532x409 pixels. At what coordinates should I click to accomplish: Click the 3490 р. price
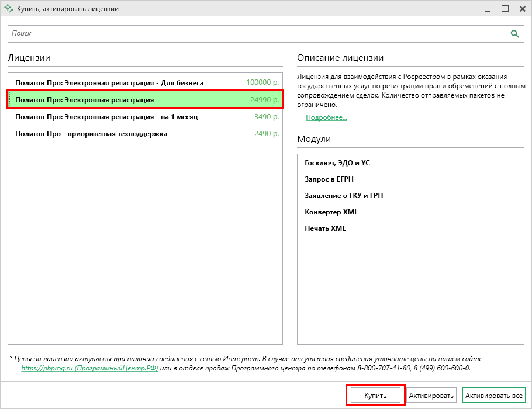click(x=267, y=117)
